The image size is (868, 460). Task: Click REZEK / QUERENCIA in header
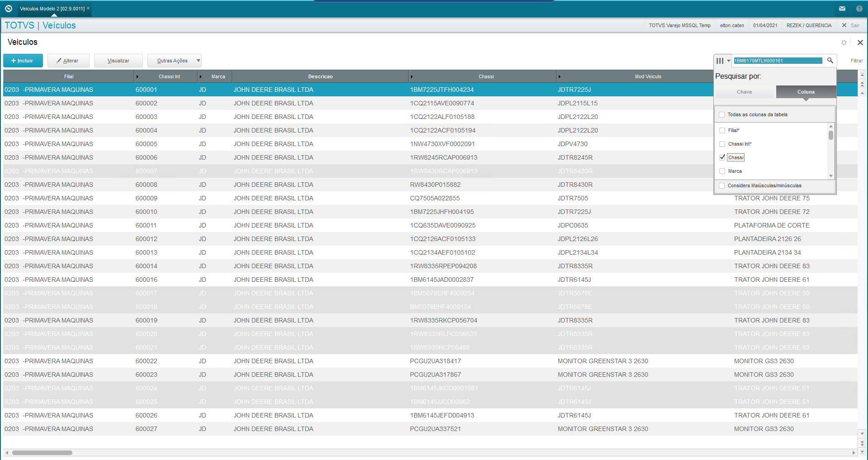point(809,25)
